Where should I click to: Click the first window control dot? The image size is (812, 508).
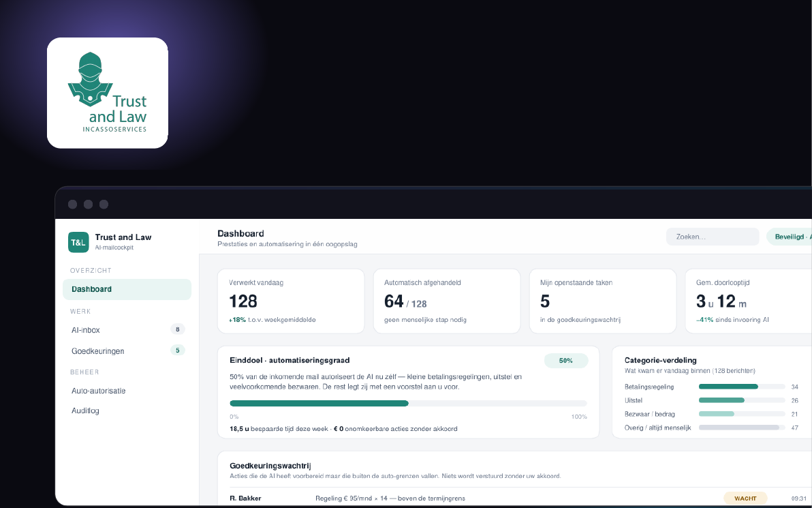pos(72,205)
